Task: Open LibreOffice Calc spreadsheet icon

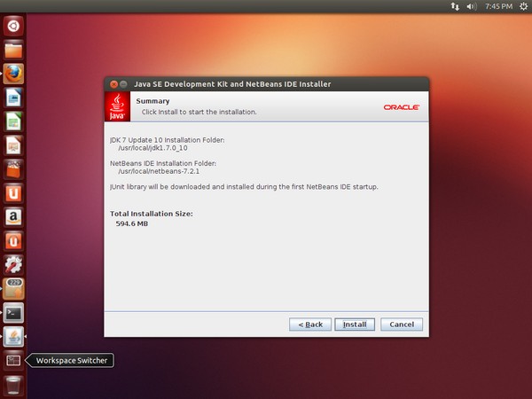Action: pyautogui.click(x=13, y=121)
